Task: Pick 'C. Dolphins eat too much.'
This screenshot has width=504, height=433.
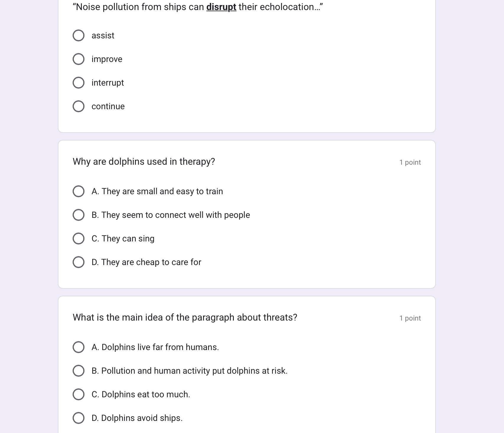Action: pos(79,394)
